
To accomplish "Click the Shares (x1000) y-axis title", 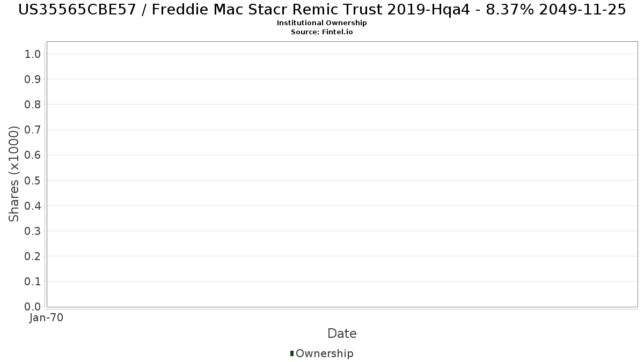I will [x=14, y=174].
